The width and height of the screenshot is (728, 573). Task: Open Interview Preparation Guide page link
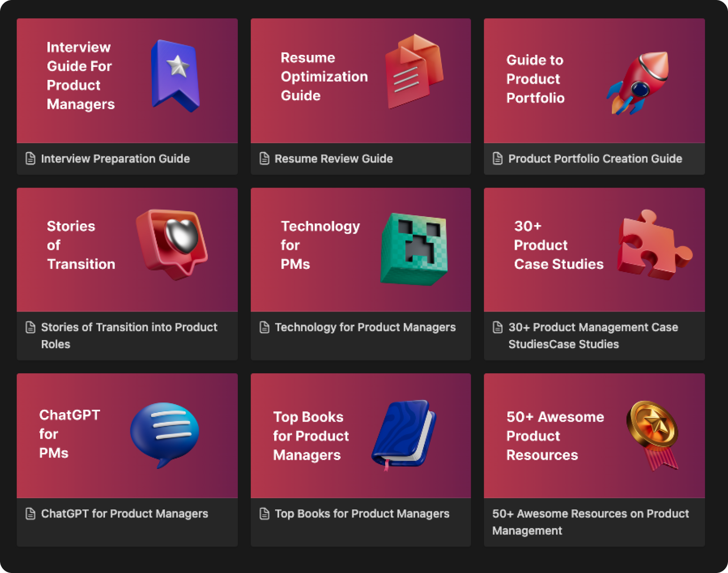[x=115, y=159]
